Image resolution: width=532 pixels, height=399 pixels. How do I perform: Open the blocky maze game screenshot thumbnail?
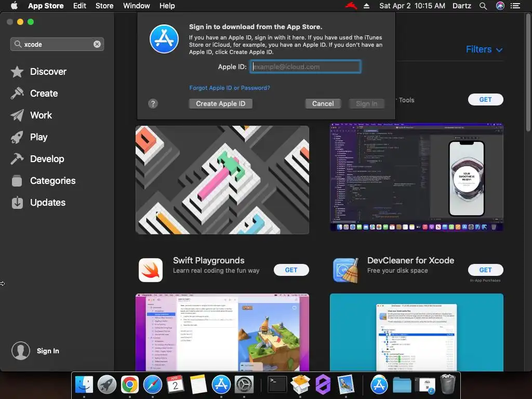point(222,180)
